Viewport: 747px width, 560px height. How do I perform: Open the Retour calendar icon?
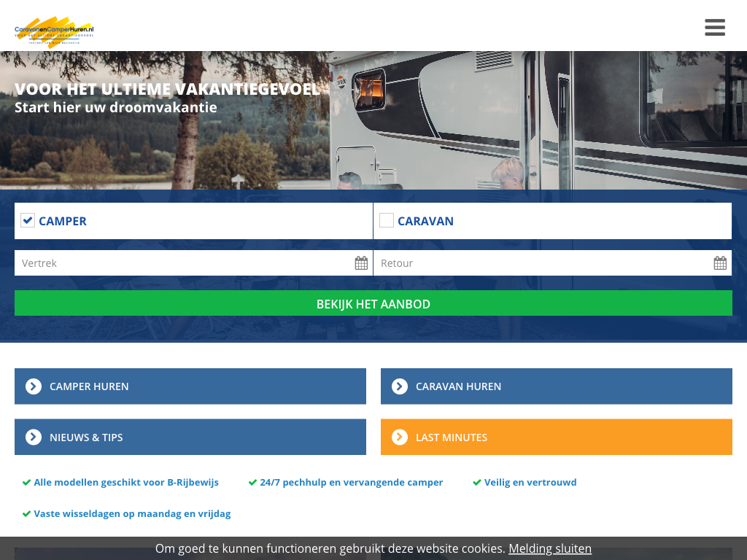(x=720, y=263)
